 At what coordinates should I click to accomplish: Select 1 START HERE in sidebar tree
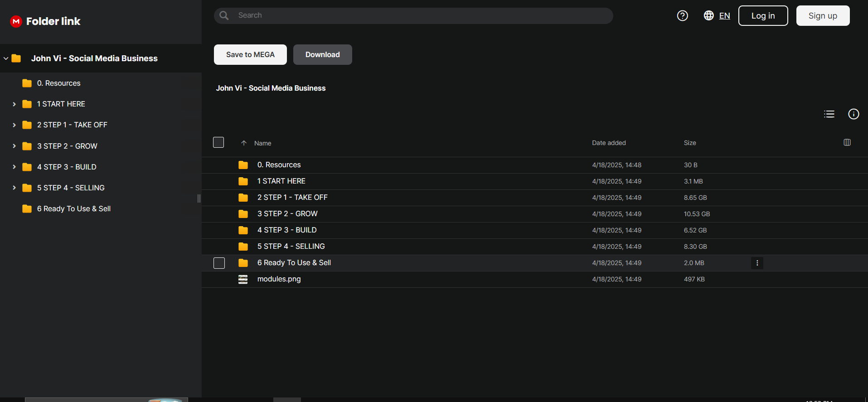pyautogui.click(x=61, y=104)
